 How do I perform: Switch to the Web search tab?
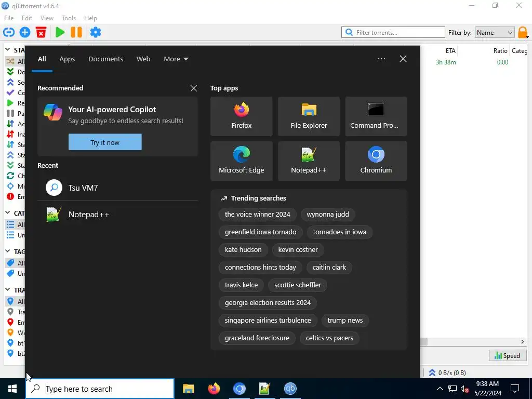tap(143, 59)
